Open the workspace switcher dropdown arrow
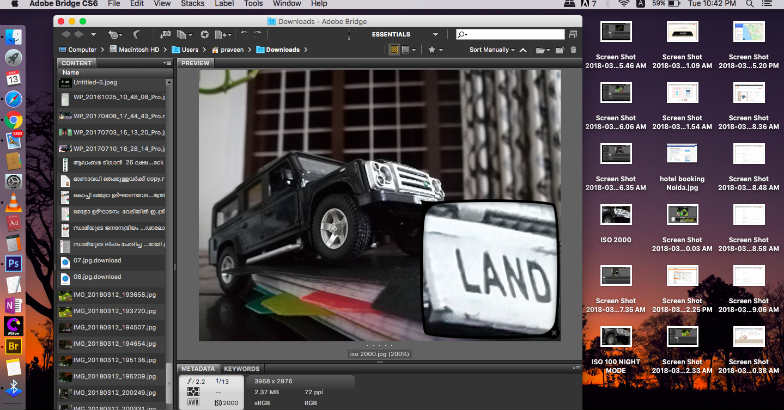 coord(435,34)
